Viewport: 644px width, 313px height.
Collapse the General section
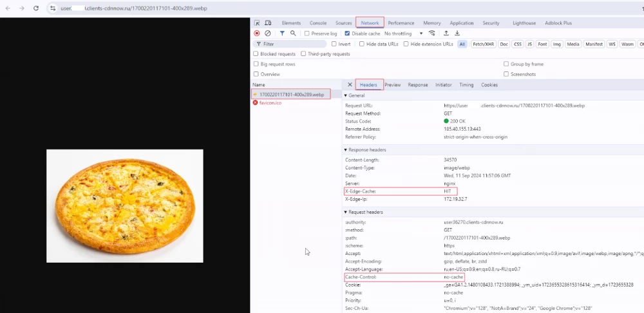click(x=346, y=95)
